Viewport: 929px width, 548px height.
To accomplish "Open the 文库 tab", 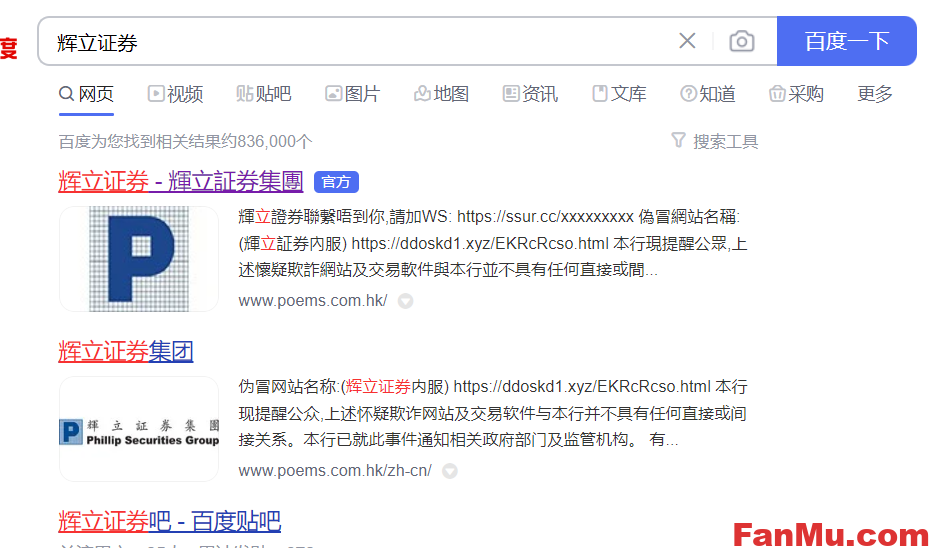I will pos(619,94).
